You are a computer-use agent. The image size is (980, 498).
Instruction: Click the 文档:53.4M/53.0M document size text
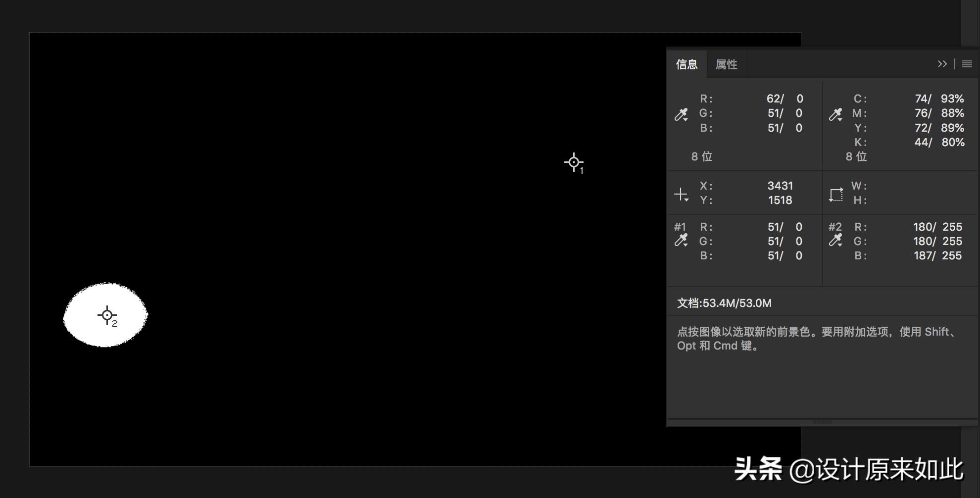pos(724,303)
